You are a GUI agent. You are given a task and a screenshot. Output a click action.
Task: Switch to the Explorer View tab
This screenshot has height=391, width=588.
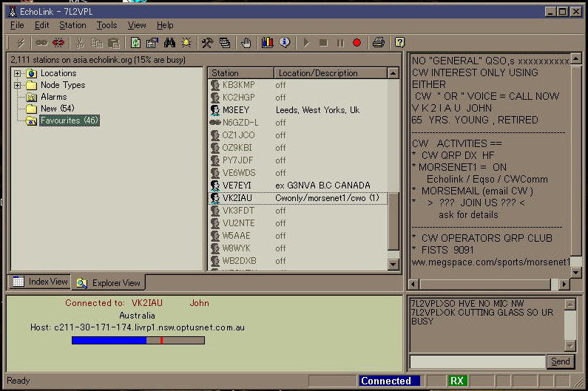pyautogui.click(x=109, y=282)
